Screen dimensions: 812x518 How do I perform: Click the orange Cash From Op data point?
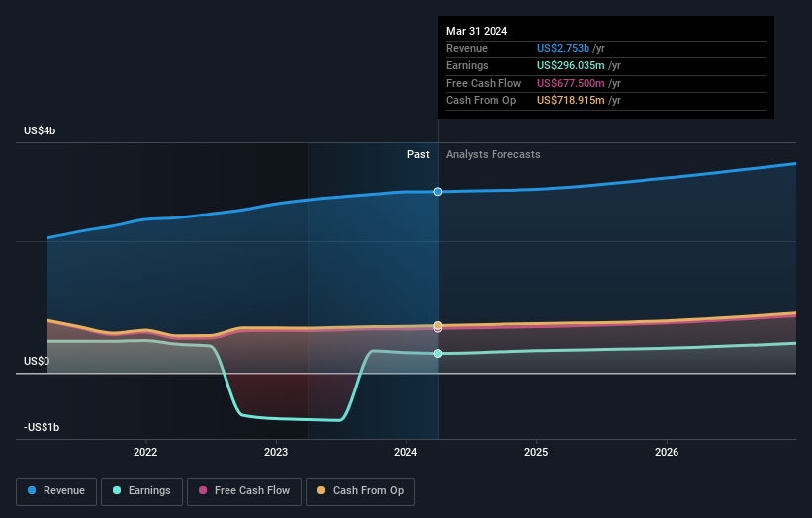tap(438, 325)
